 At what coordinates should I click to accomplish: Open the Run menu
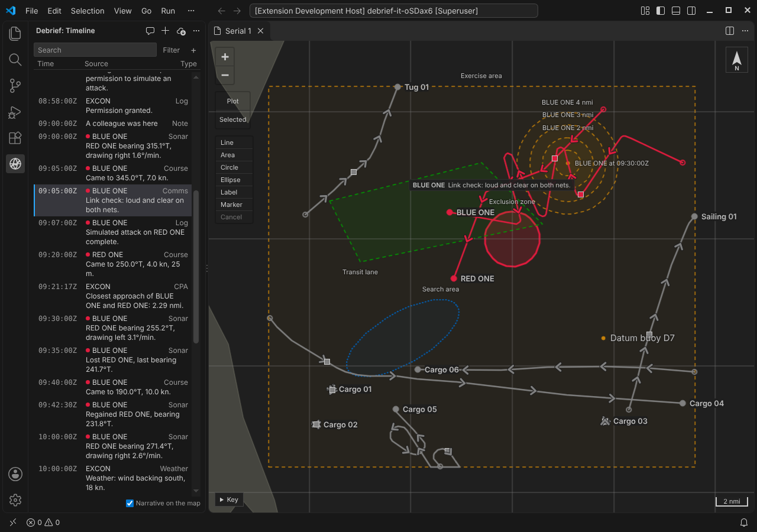point(168,11)
